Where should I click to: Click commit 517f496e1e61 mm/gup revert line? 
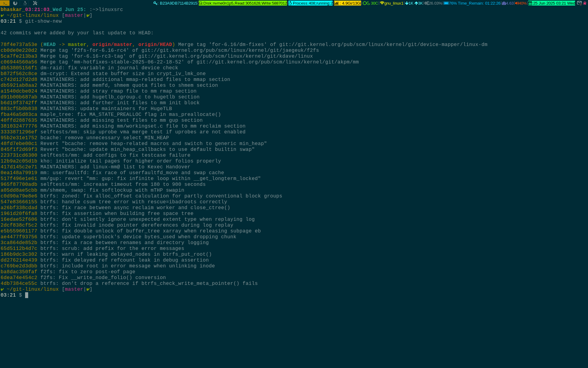click(131, 178)
